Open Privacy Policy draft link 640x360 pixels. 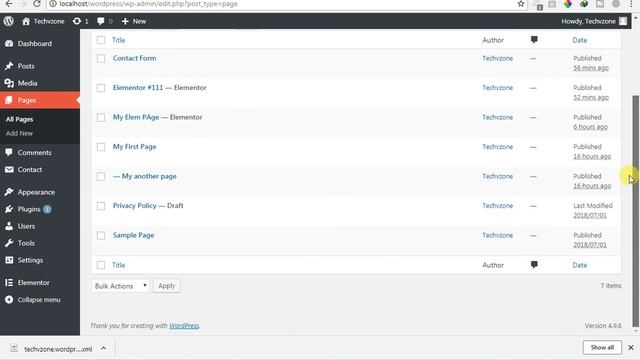[x=134, y=205]
